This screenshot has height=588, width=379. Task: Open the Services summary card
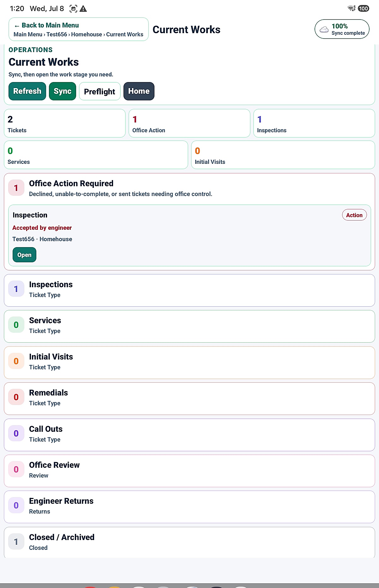[x=96, y=155]
